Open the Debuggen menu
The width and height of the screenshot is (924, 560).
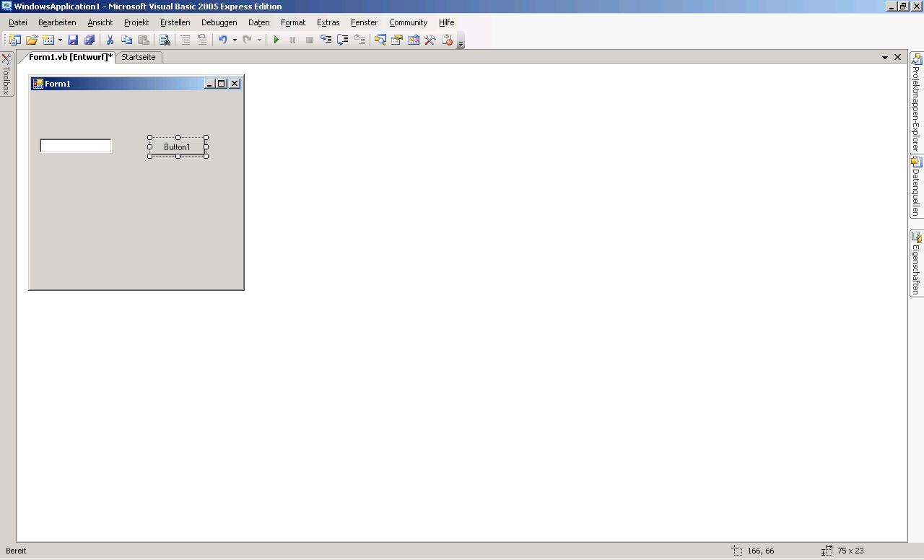[219, 22]
